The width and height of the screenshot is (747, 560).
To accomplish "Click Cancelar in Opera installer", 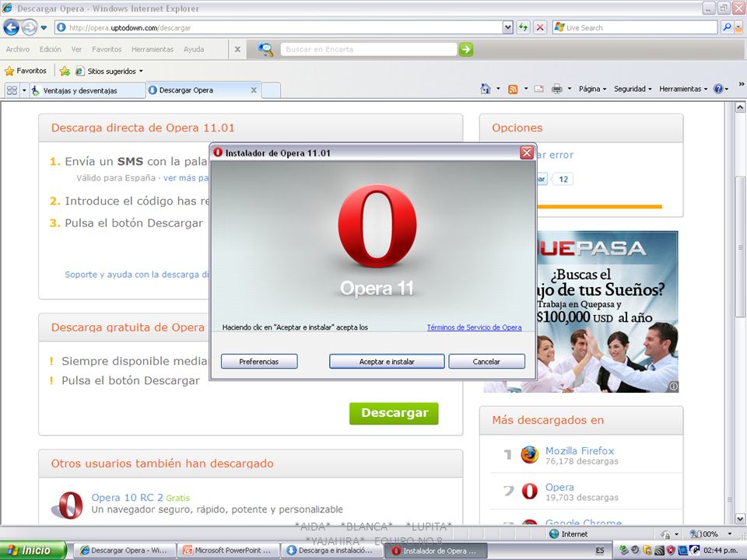I will (x=486, y=362).
